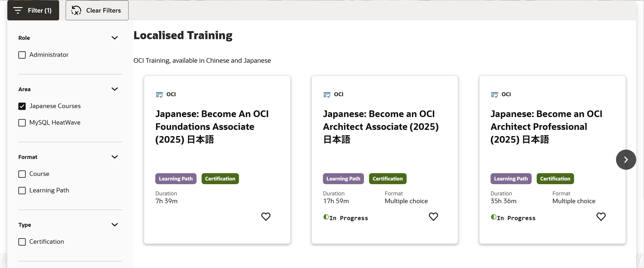
Task: Click the MySQL HeatWave filter label
Action: pos(55,123)
